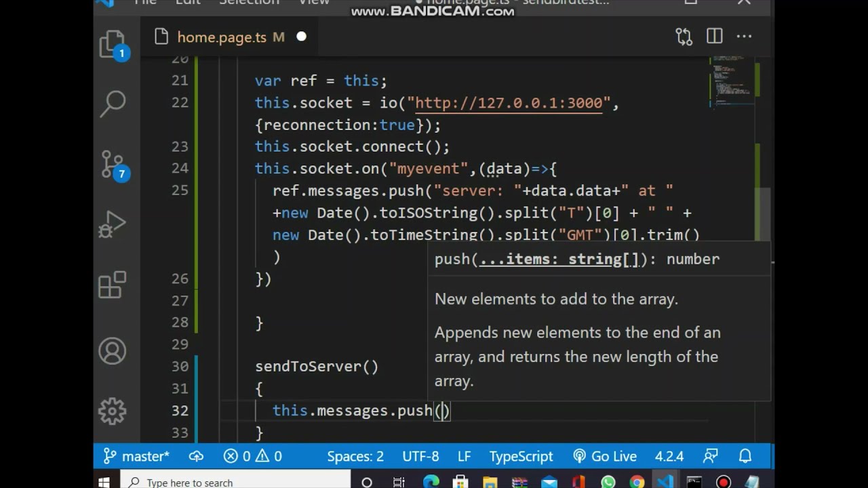
Task: Open Task View on taskbar
Action: [x=399, y=483]
